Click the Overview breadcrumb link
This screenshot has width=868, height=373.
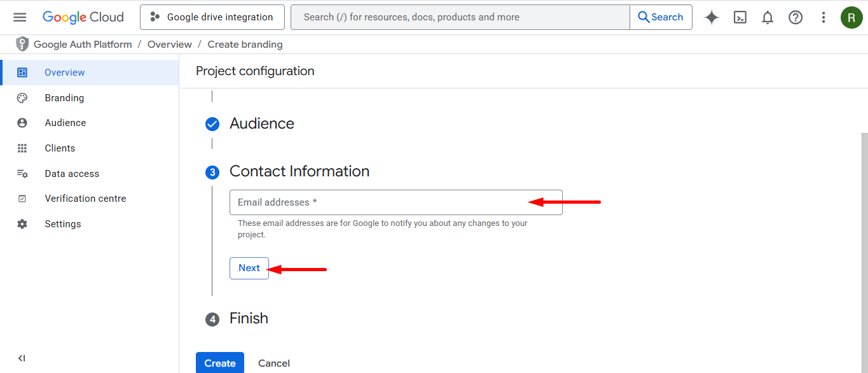point(169,45)
